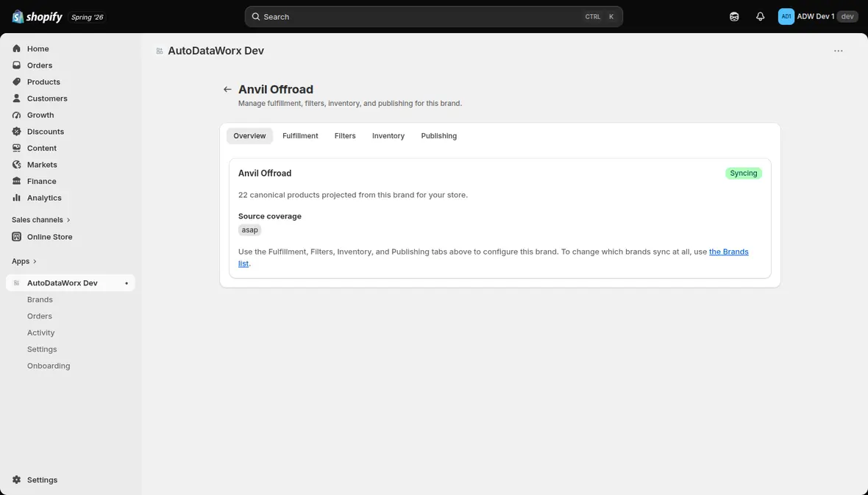Screen dimensions: 868x495
Task: Click the Orders inbox icon
Action: click(17, 65)
